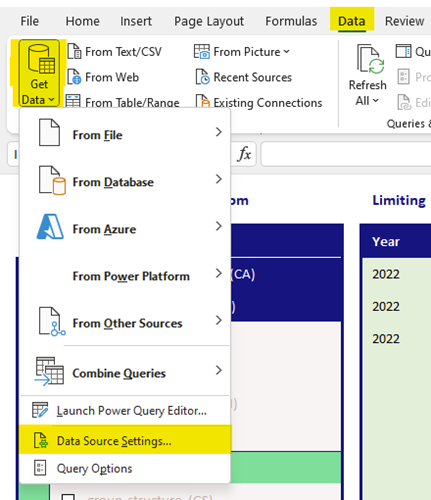
Task: Expand the Combine Queries submenu arrow
Action: [219, 370]
